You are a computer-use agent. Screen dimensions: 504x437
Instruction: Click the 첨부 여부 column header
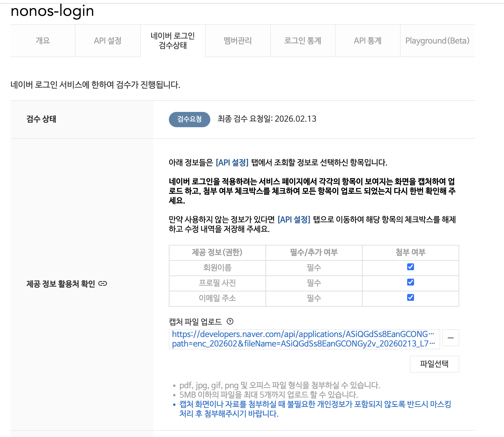tap(411, 253)
